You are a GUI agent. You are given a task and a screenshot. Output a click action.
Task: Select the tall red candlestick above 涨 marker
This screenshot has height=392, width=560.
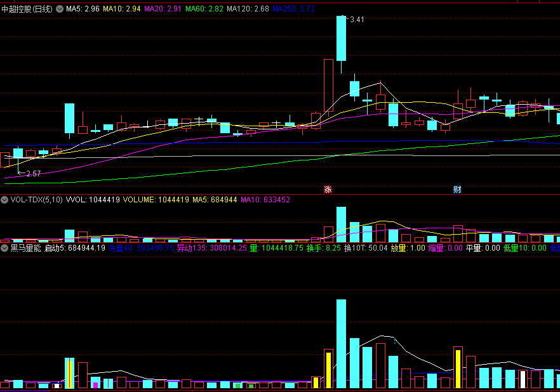point(328,86)
